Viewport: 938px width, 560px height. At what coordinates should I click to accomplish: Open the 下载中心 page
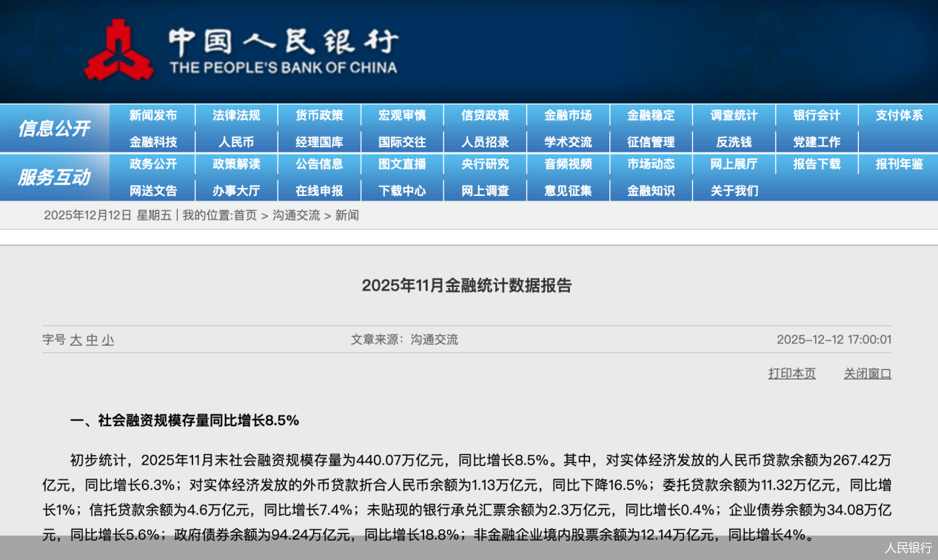click(x=402, y=190)
